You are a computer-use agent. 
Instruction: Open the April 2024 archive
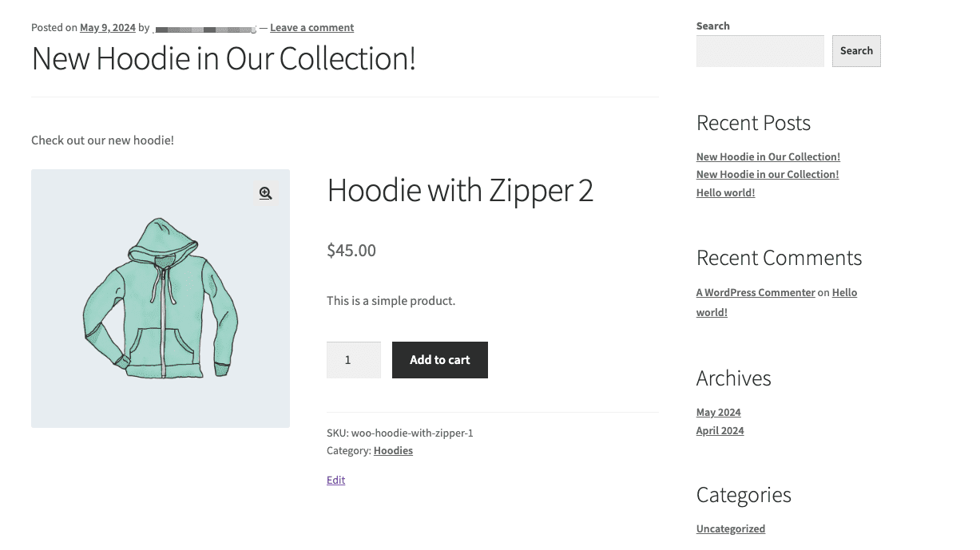(719, 430)
